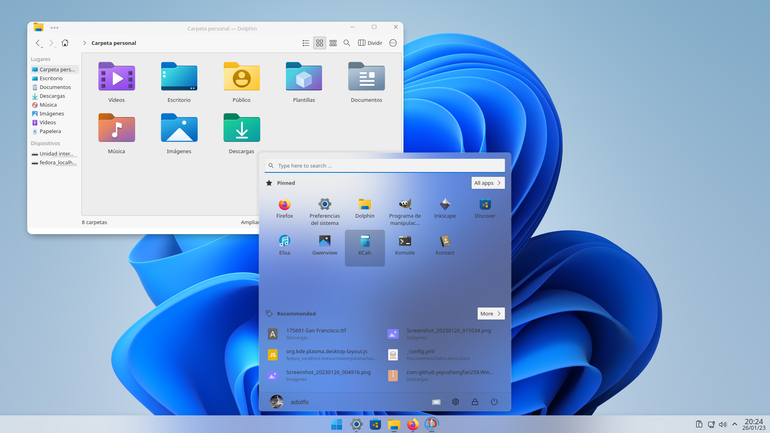Select Documentos in Dolphin places sidebar

click(x=54, y=87)
